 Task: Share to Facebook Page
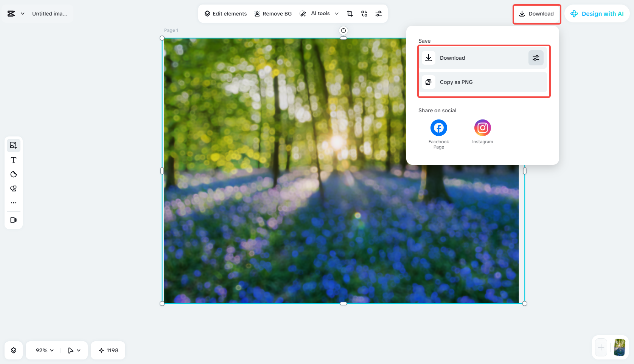point(439,135)
